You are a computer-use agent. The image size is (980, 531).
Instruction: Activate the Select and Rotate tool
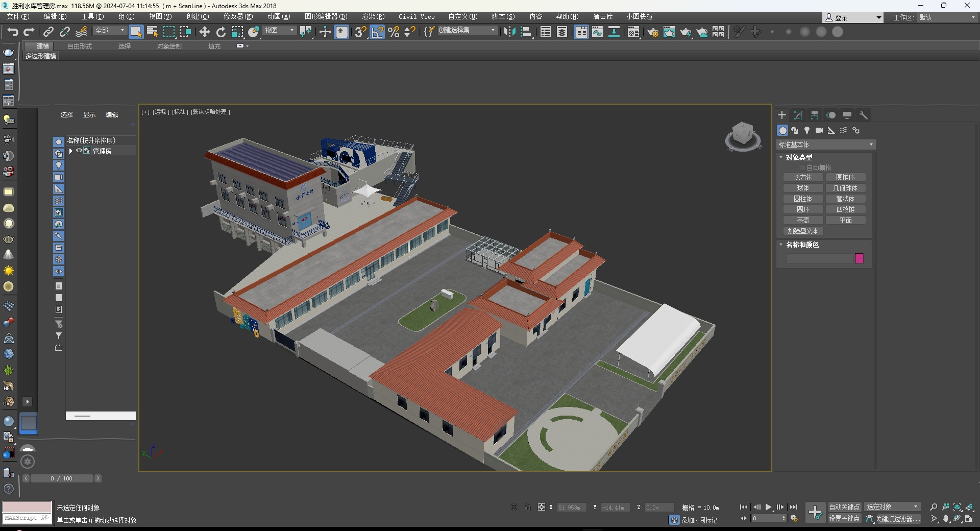221,32
